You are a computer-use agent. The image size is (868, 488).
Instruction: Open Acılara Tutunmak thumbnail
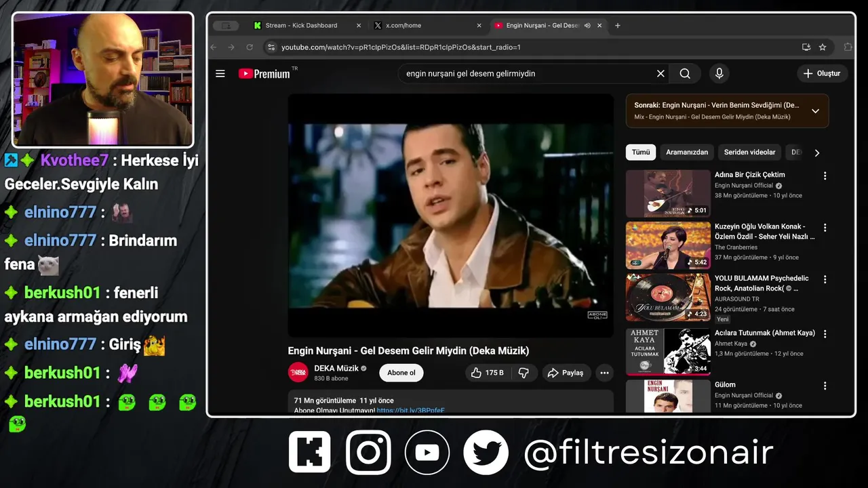click(x=668, y=352)
